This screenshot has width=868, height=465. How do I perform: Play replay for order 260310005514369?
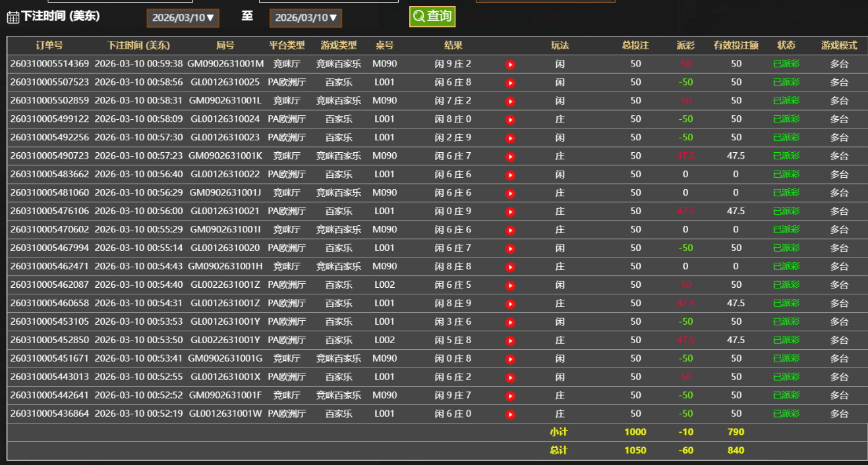(510, 65)
